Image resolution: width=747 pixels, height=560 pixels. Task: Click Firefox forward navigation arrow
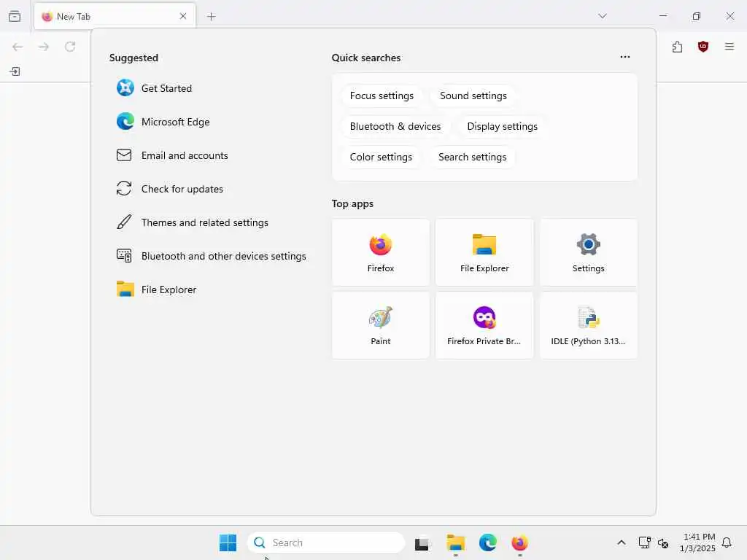(44, 47)
